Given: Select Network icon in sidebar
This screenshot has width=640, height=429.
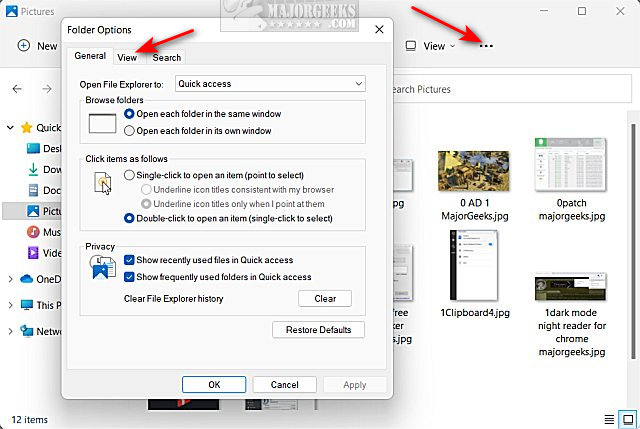Looking at the screenshot, I should 27,331.
